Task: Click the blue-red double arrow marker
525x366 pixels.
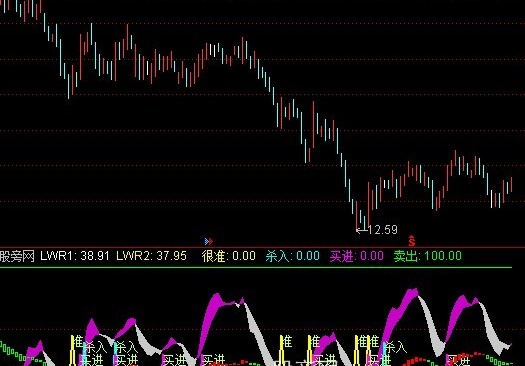Action: (x=209, y=241)
